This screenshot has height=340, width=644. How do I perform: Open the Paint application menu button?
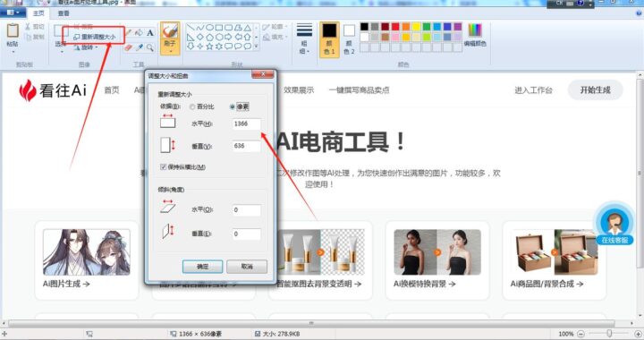(13, 13)
